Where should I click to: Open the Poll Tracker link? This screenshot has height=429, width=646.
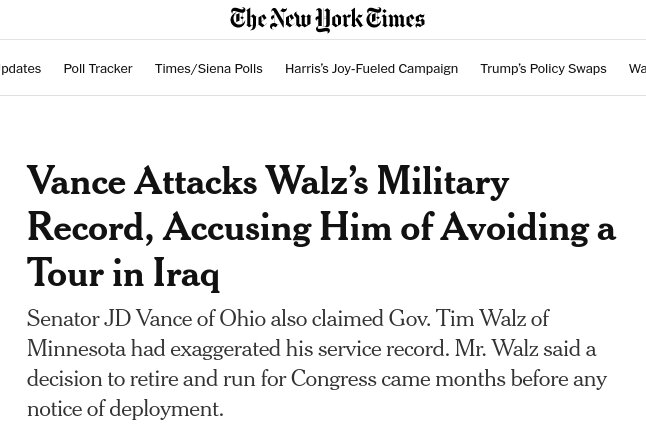tap(98, 69)
